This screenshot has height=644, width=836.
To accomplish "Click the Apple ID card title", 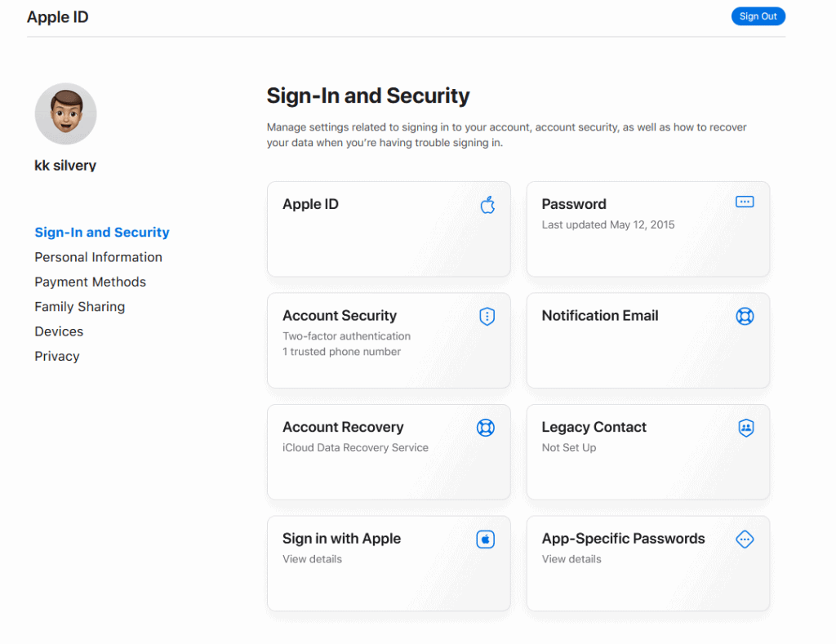I will pyautogui.click(x=310, y=204).
